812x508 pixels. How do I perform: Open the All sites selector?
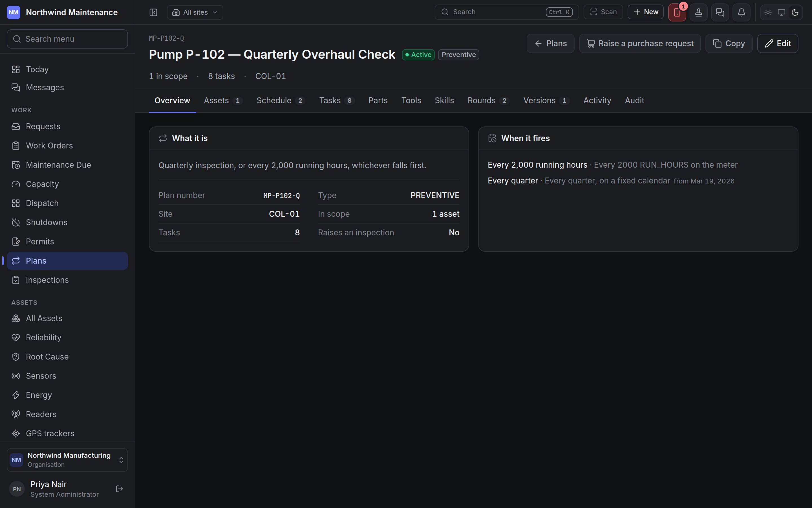pyautogui.click(x=195, y=12)
